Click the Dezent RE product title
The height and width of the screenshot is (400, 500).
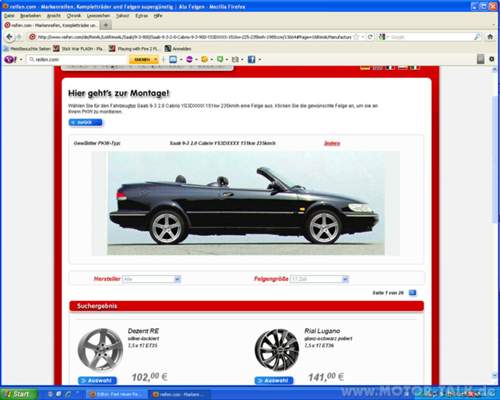tap(143, 331)
